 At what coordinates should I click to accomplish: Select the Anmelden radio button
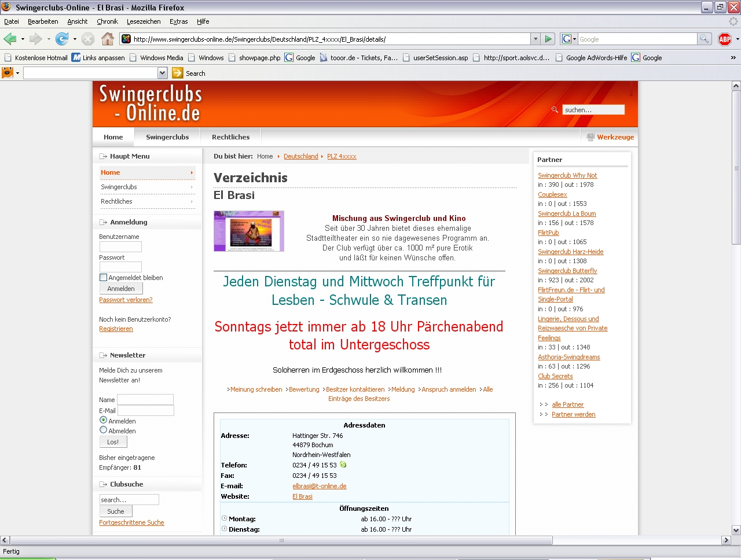click(103, 421)
